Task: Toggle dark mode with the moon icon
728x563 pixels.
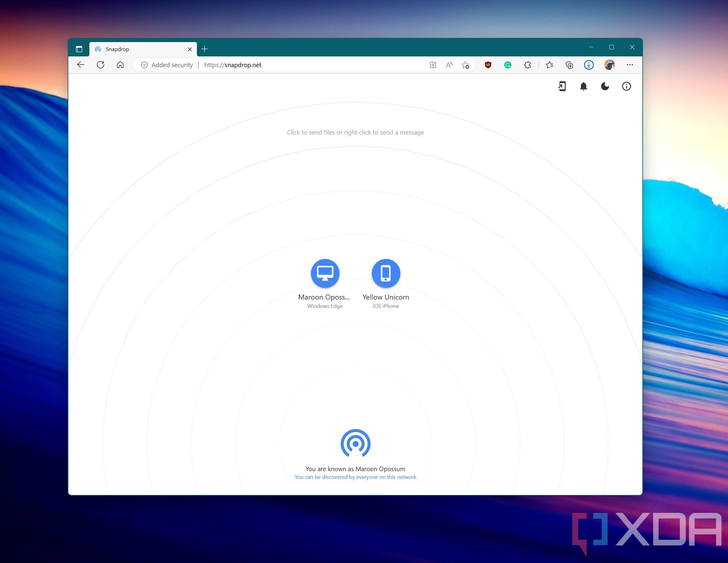Action: click(x=605, y=86)
